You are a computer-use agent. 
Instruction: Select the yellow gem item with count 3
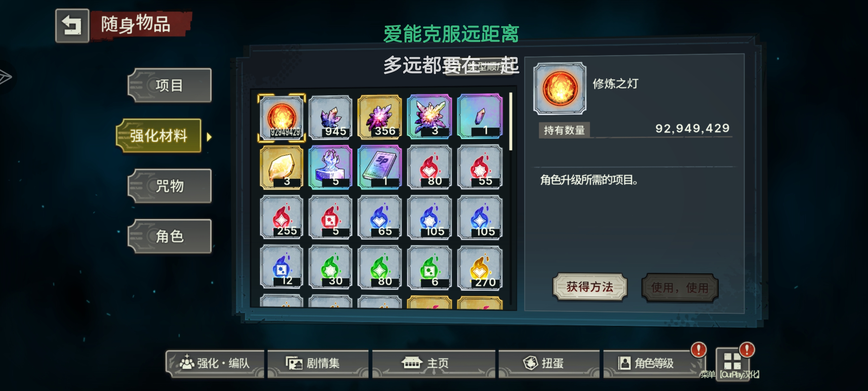pos(282,167)
